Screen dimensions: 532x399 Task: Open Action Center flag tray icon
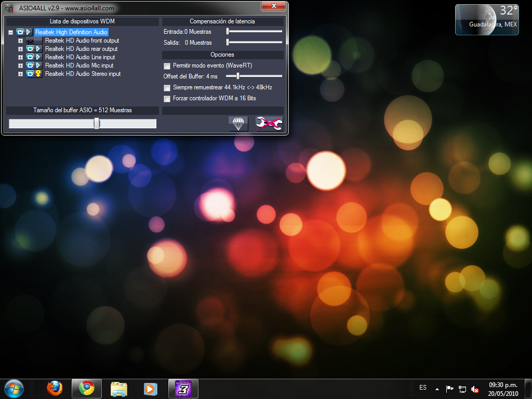[449, 389]
